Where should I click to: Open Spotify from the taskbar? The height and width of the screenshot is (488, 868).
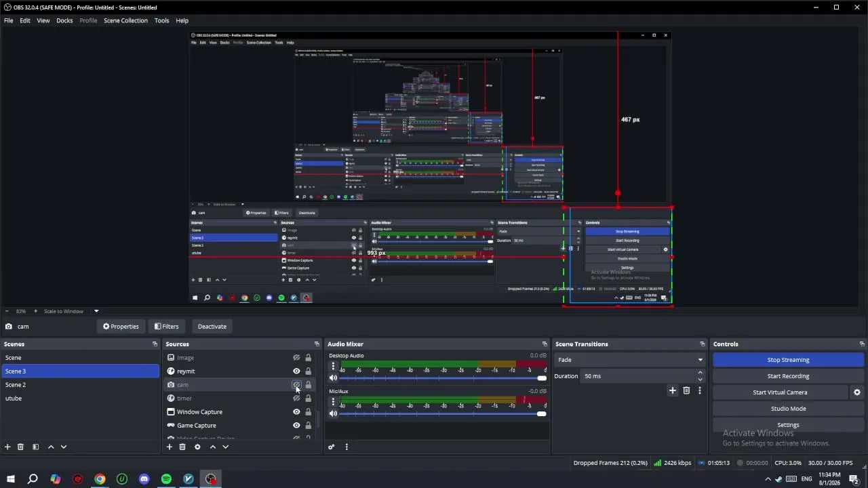point(166,479)
